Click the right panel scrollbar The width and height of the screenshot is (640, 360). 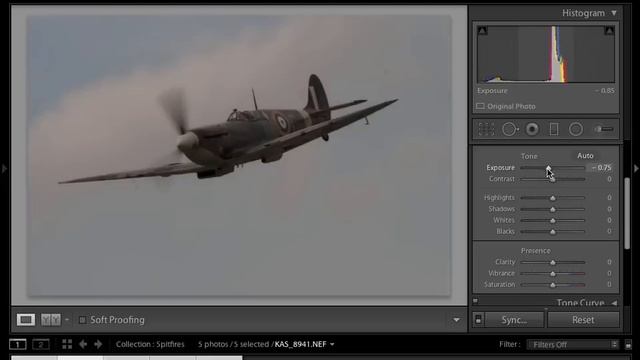(627, 213)
